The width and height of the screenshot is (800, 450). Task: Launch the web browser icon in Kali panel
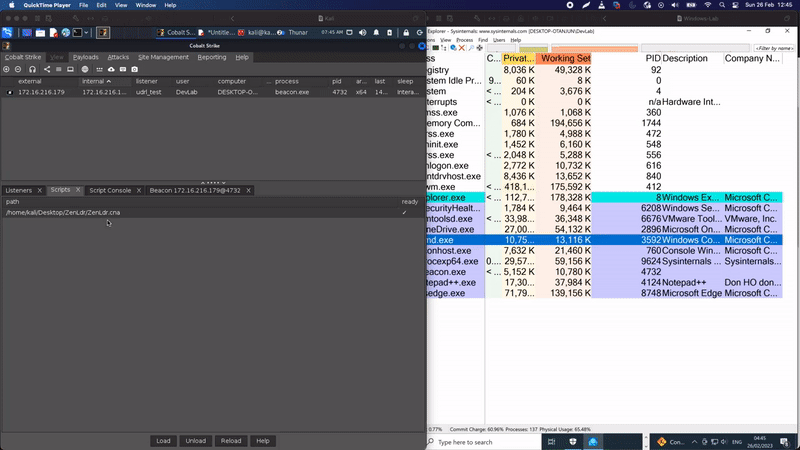pyautogui.click(x=66, y=33)
